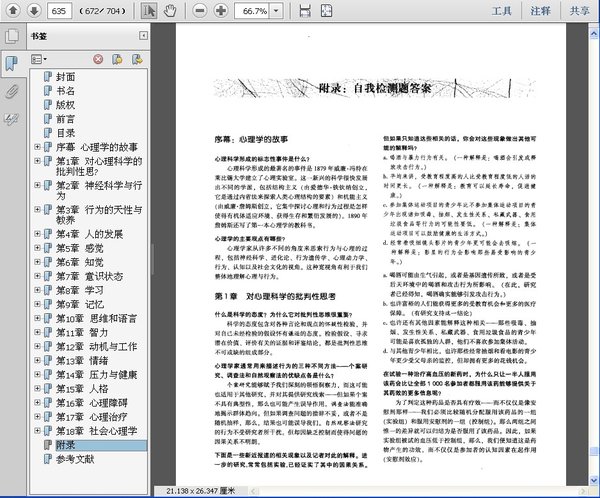Open the 封面 bookmark
600x498 pixels.
(65, 77)
